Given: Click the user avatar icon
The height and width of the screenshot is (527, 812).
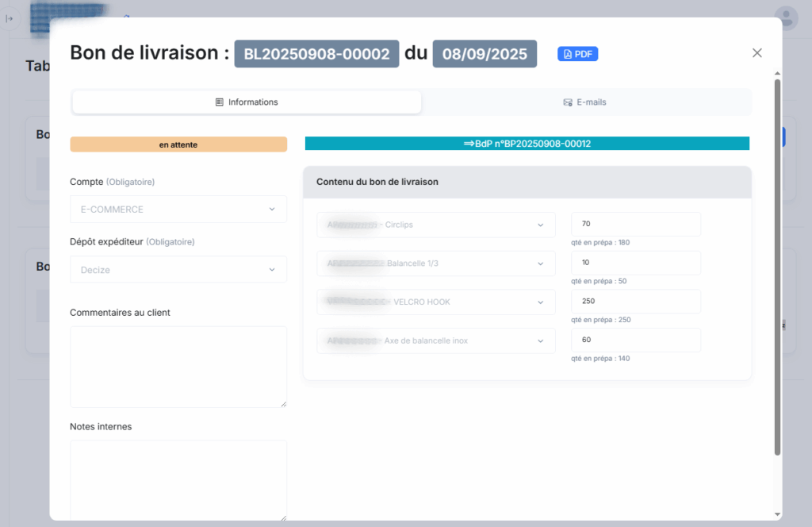Looking at the screenshot, I should tap(786, 17).
